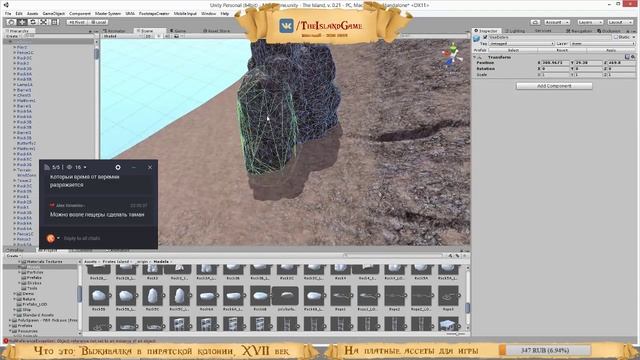Toggle the Static checkbox in Inspector

(616, 37)
